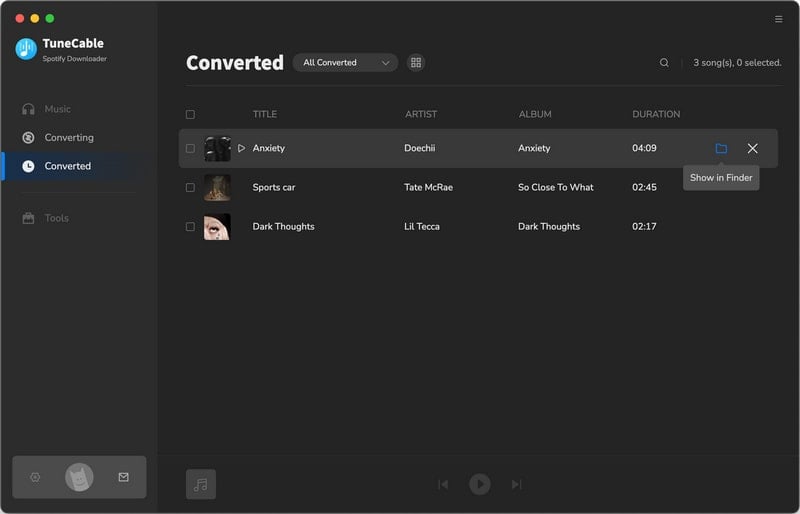The height and width of the screenshot is (514, 800).
Task: Open the hamburger menu at top right
Action: [778, 19]
